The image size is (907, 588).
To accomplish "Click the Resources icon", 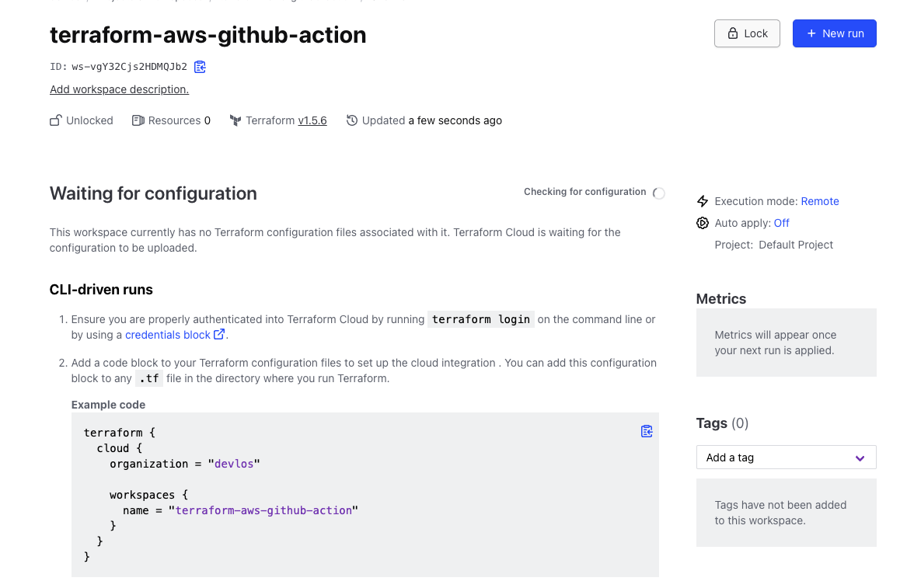I will 138,120.
